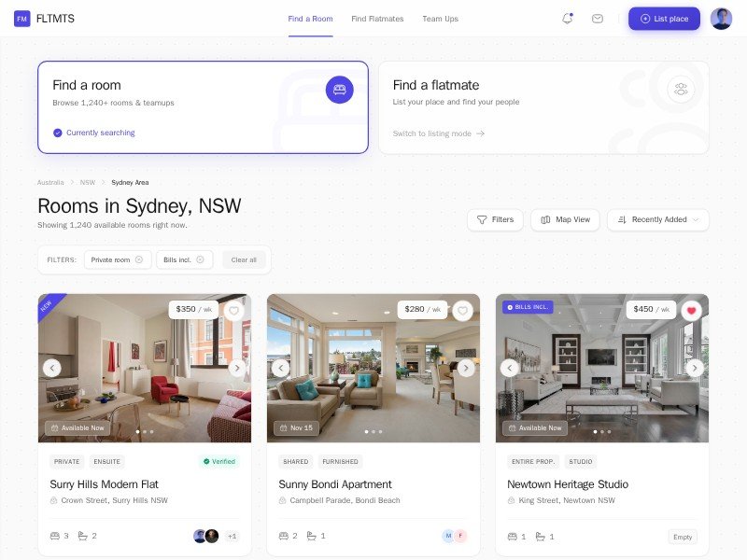Viewport: 747px width, 560px height.
Task: Remove the Private room filter chip
Action: (x=138, y=259)
